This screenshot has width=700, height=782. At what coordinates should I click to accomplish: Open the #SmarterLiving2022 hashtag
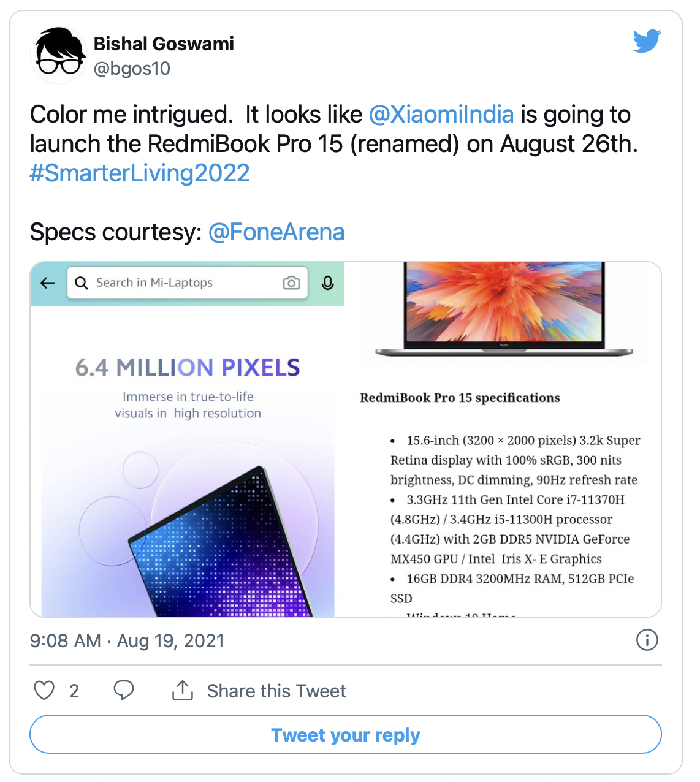coord(140,173)
